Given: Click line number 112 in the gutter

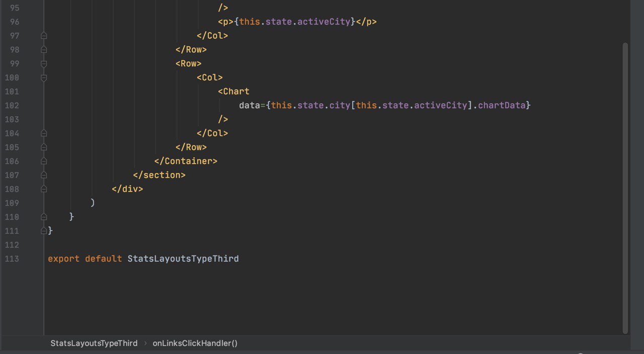Looking at the screenshot, I should click(12, 245).
